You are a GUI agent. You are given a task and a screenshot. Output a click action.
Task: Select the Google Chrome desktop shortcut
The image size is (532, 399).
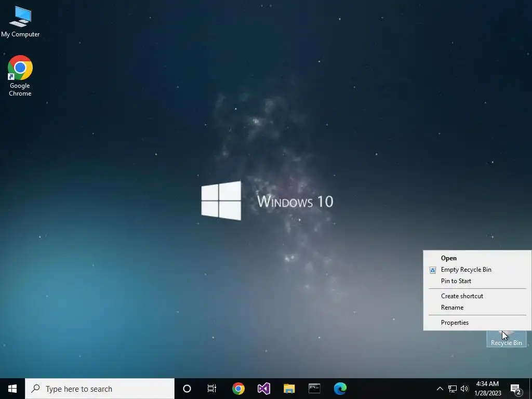[20, 76]
